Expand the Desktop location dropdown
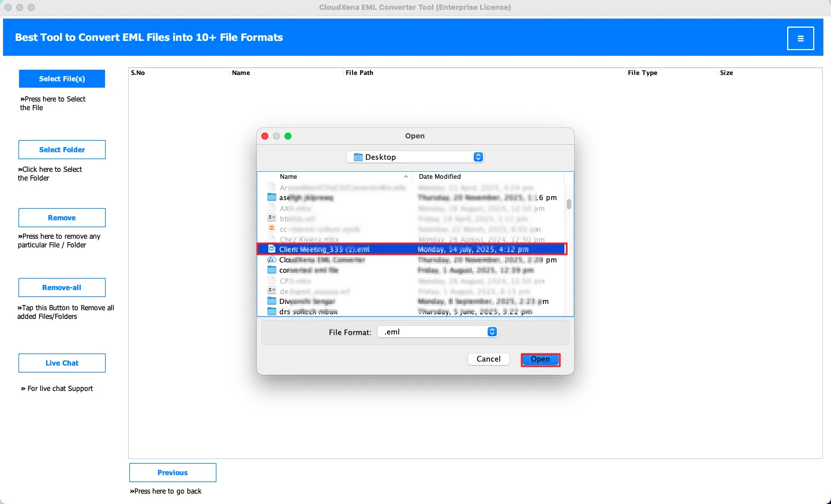This screenshot has width=831, height=504. click(478, 157)
